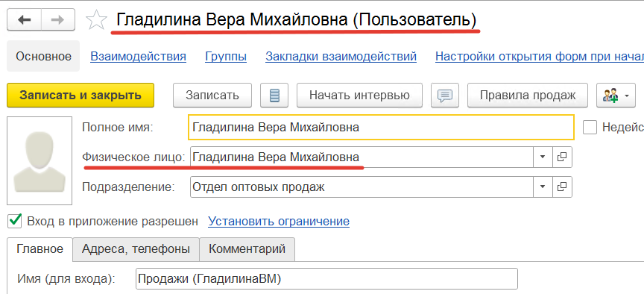644x294 pixels.
Task: Add to favorites with the star icon
Action: pos(96,20)
